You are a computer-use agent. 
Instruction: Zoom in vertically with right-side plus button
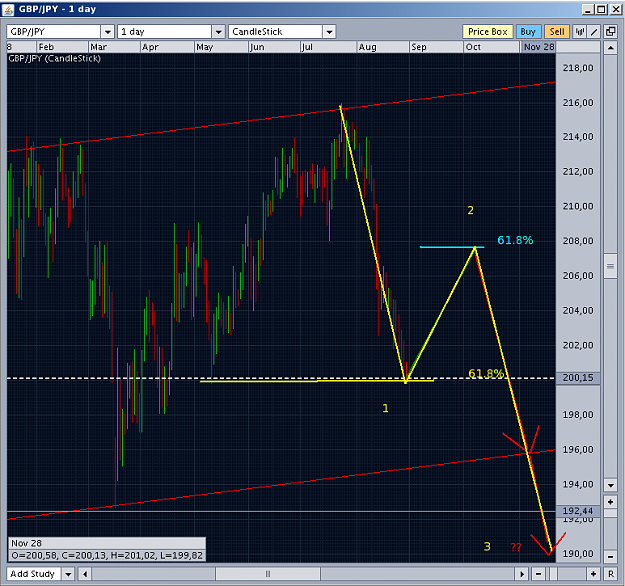pyautogui.click(x=610, y=502)
